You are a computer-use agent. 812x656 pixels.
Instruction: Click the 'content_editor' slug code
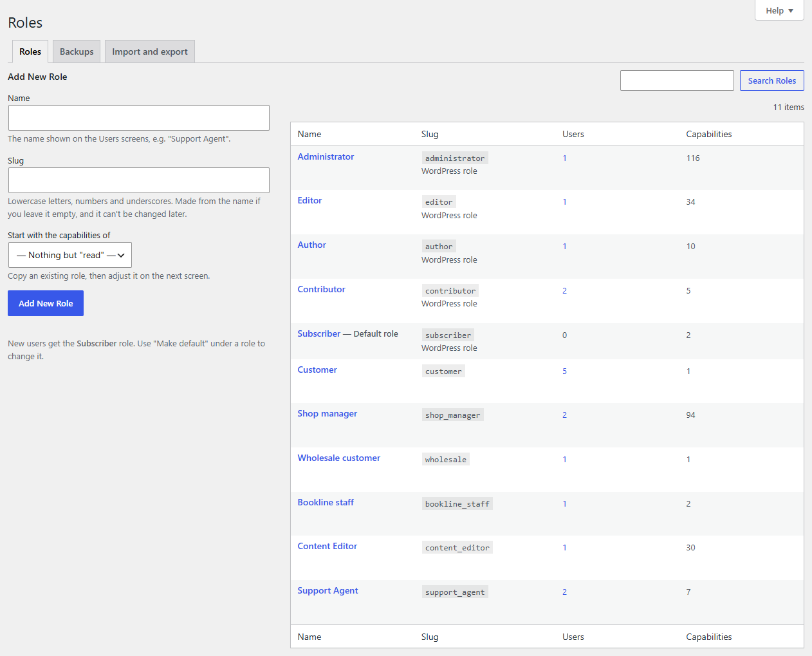[457, 547]
